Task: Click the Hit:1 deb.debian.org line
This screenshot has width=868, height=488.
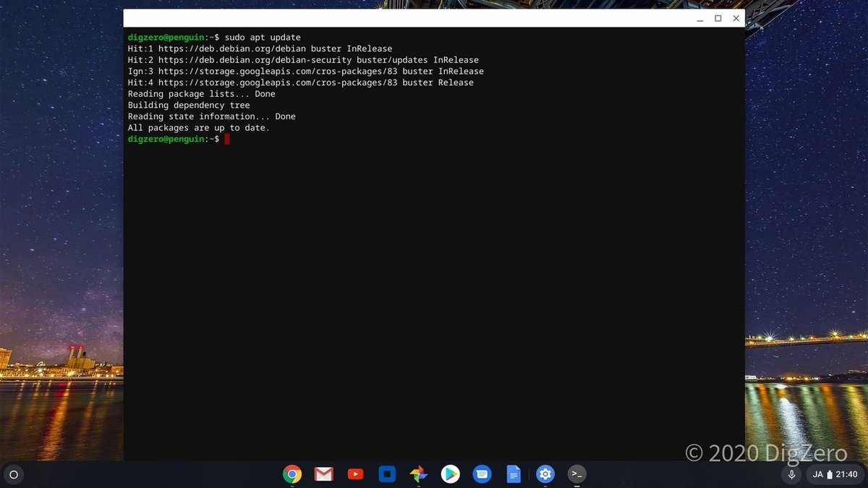Action: coord(260,49)
